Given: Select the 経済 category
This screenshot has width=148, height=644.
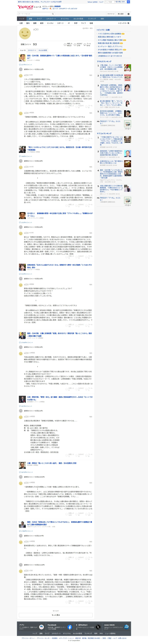Looking at the screenshot, I should 42,23.
